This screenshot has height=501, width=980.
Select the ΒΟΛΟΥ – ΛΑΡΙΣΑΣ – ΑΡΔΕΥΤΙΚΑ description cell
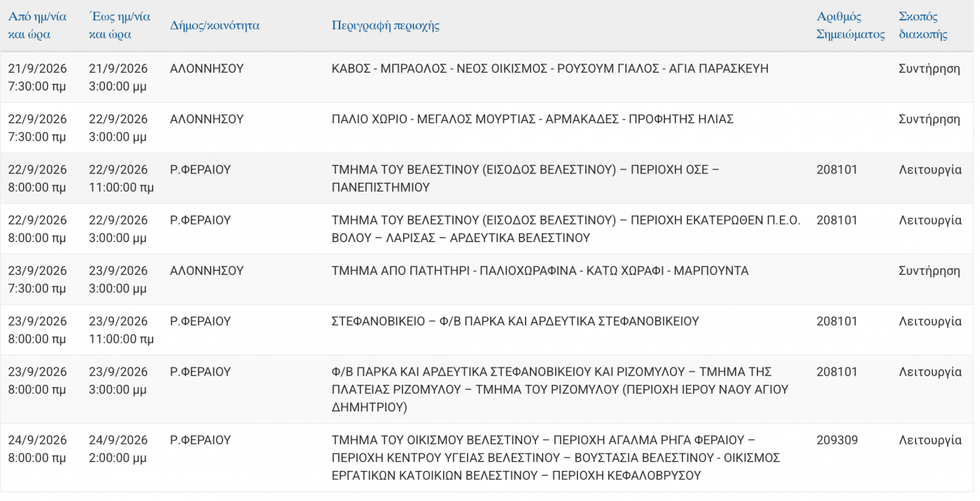point(566,229)
